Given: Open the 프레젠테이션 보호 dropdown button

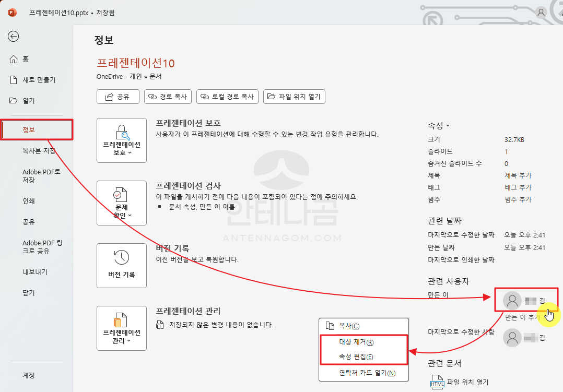Looking at the screenshot, I should pos(122,140).
